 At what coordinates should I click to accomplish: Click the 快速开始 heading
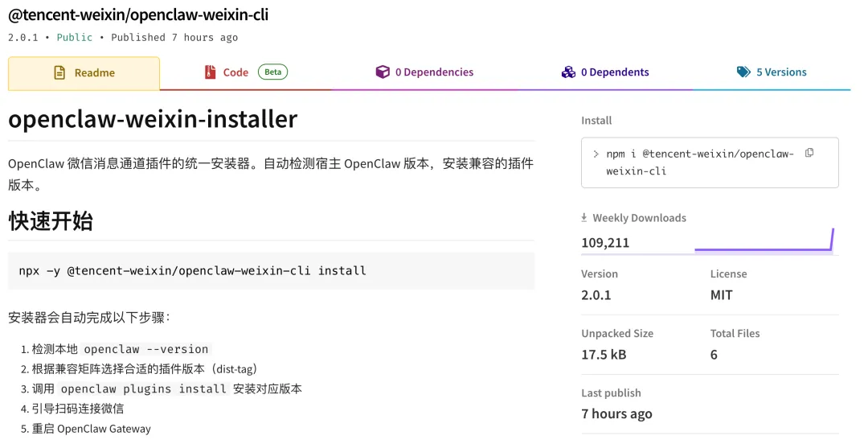pos(51,221)
